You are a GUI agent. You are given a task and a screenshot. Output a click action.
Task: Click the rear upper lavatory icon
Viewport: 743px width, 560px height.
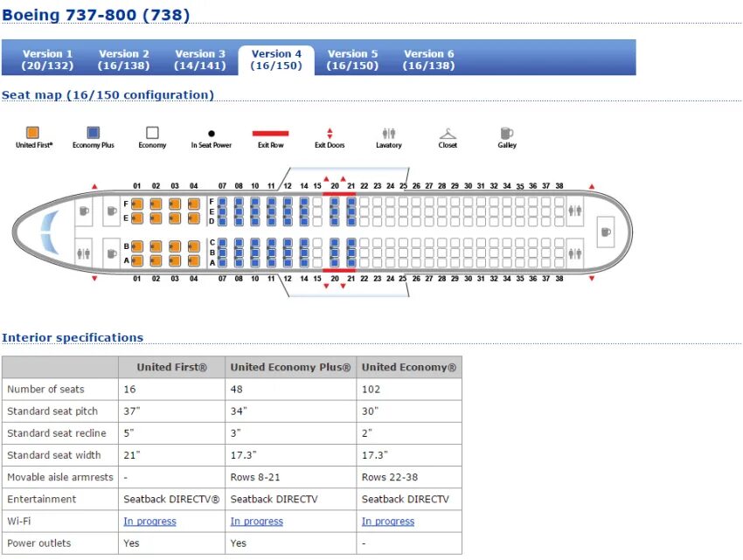tap(575, 211)
